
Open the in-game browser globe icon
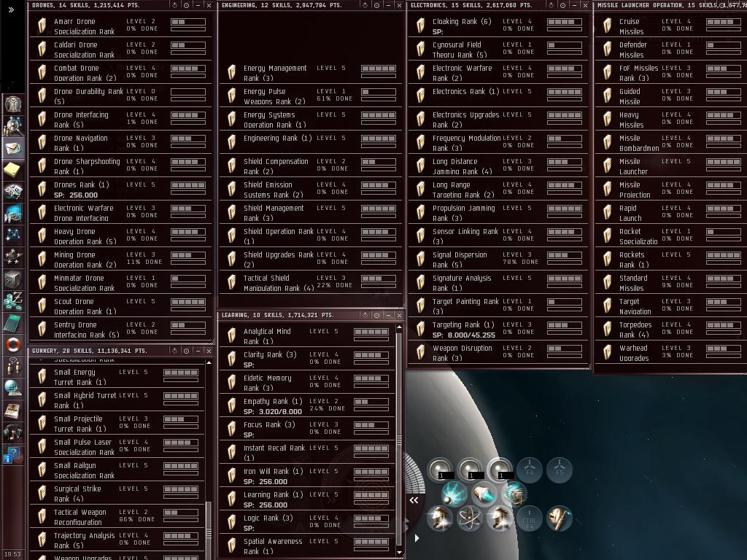(13, 389)
